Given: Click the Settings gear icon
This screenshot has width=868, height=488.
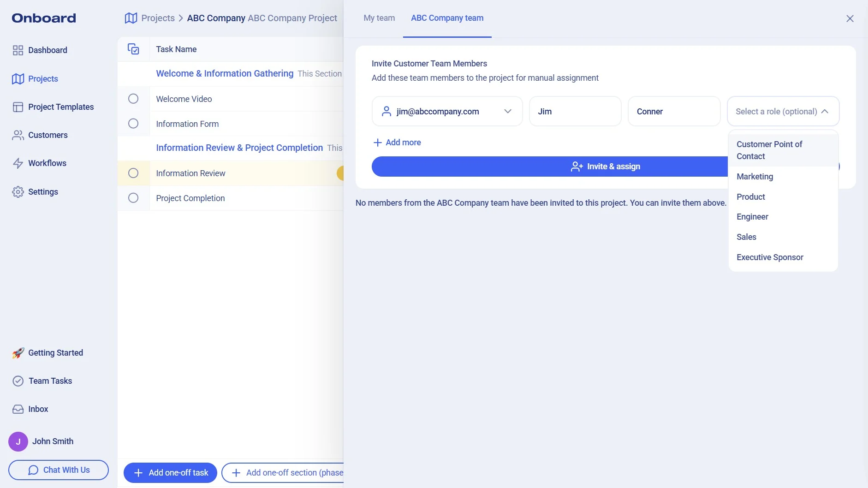Looking at the screenshot, I should pyautogui.click(x=18, y=192).
